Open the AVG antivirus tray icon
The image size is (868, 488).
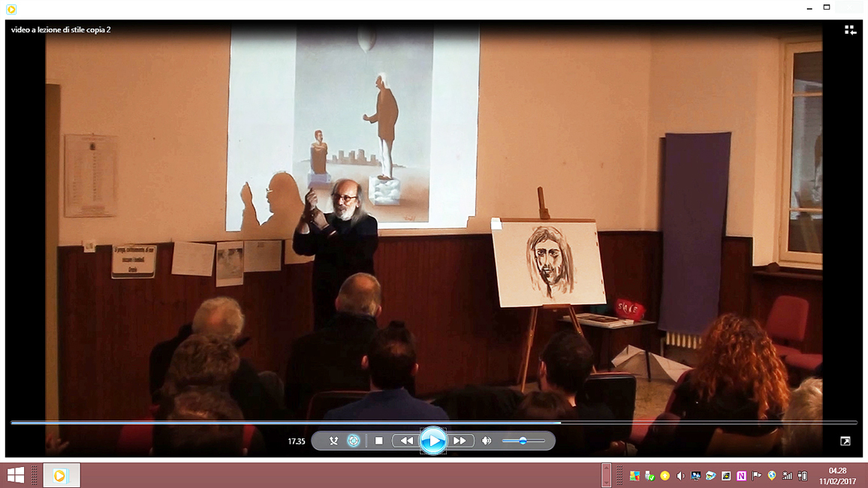click(634, 476)
